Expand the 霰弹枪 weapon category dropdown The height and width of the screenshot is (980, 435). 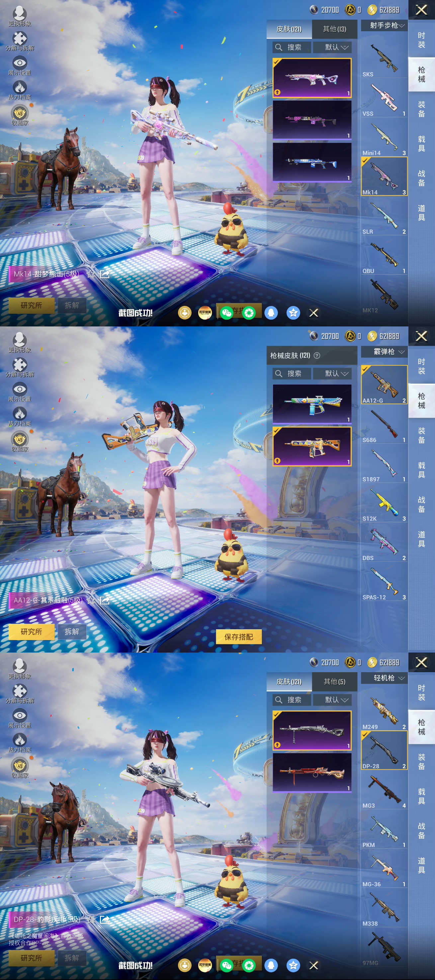click(384, 351)
